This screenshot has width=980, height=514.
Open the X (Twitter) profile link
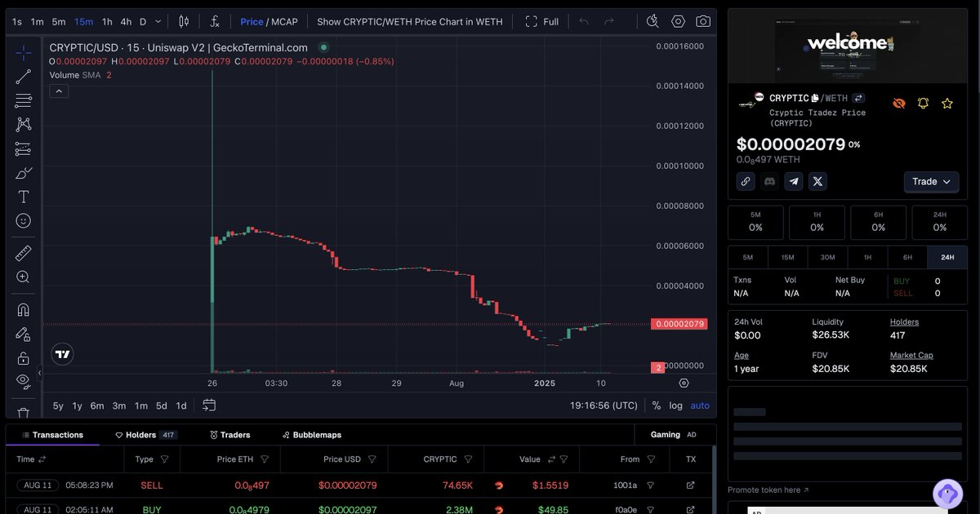817,181
